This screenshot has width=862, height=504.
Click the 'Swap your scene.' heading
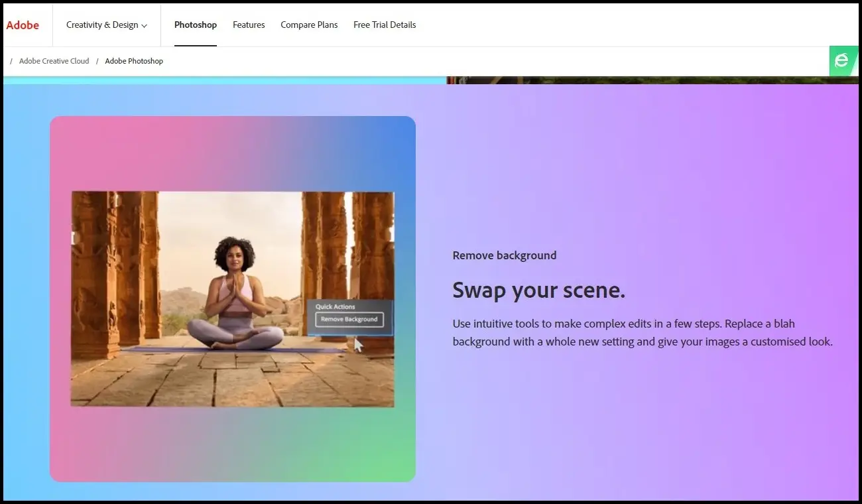tap(539, 290)
